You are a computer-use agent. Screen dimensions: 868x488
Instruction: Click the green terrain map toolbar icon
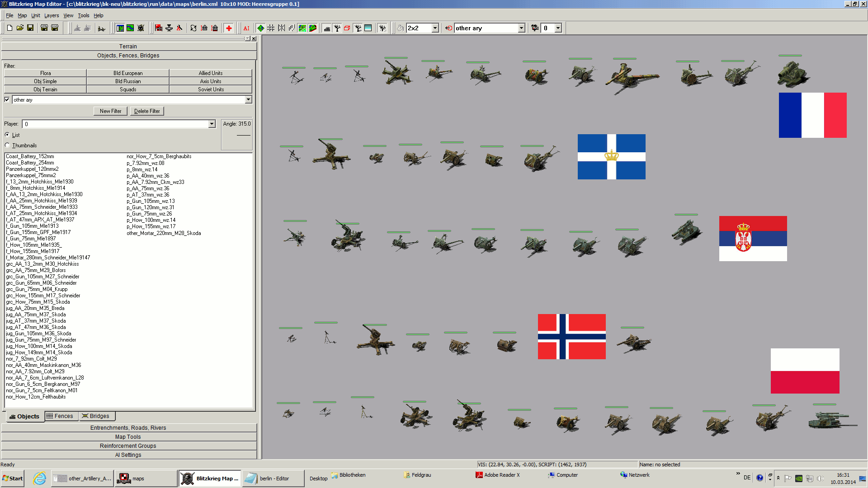130,28
